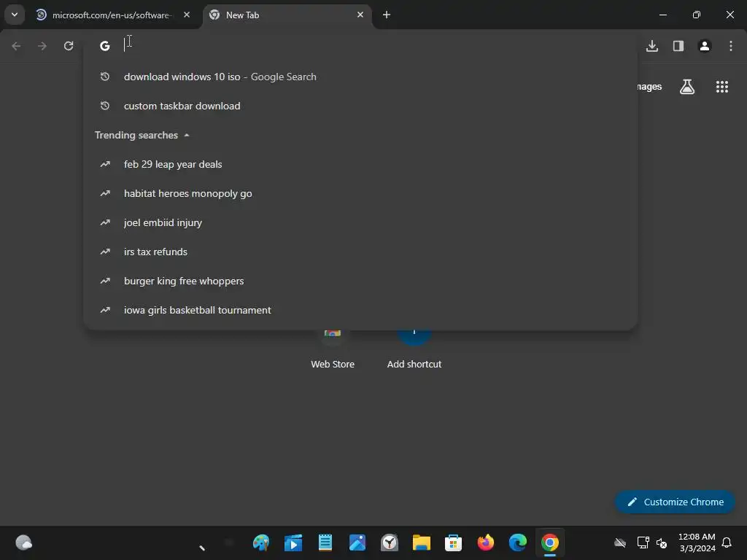Close the microsoft.com tab
The image size is (747, 560).
coord(187,15)
